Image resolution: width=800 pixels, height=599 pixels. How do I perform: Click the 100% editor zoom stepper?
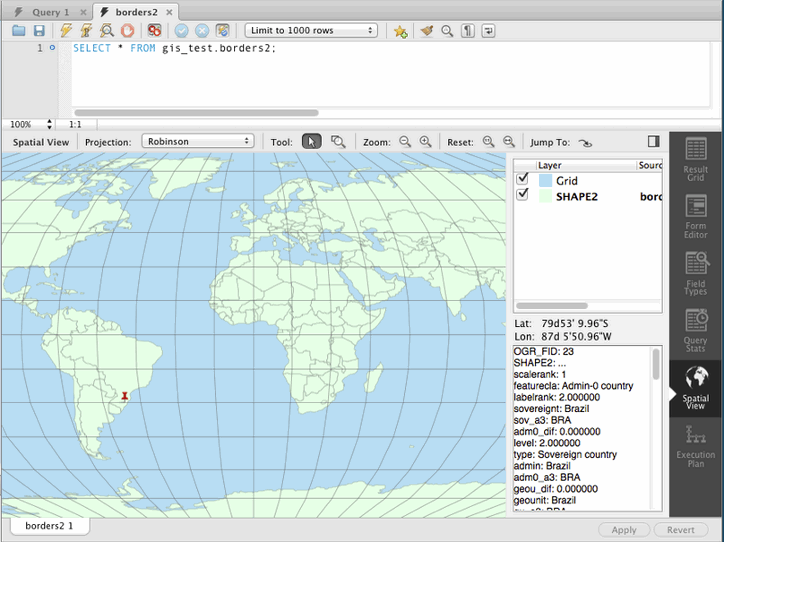click(50, 124)
